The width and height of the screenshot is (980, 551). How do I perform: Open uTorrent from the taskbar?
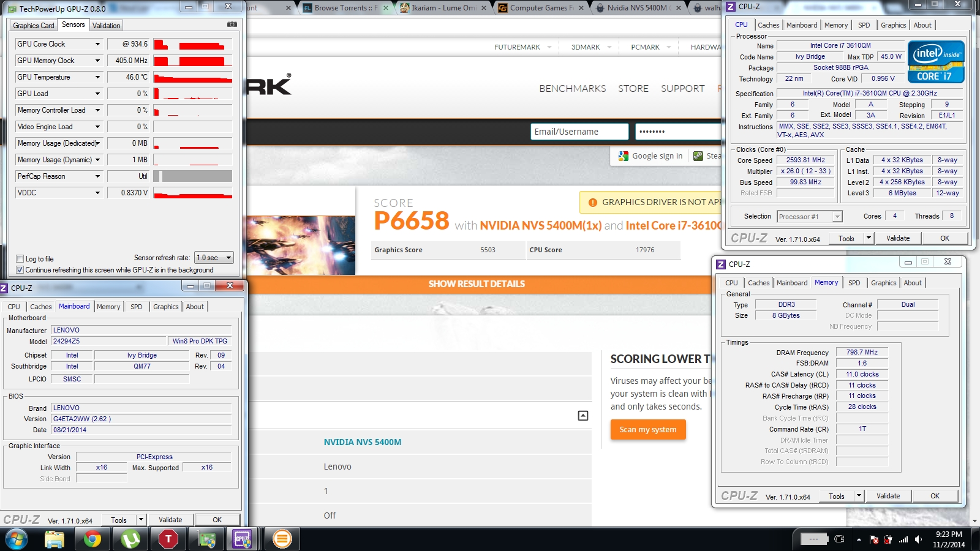pos(130,539)
